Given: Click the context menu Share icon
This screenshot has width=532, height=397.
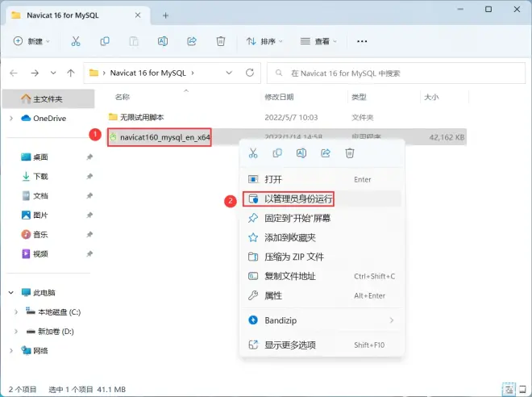Looking at the screenshot, I should pos(326,153).
